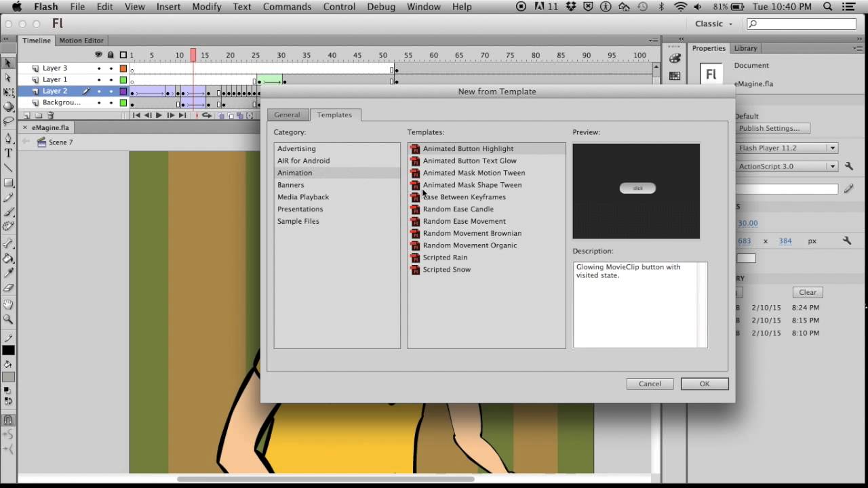Open Spotlight search in the menu bar

pyautogui.click(x=827, y=7)
